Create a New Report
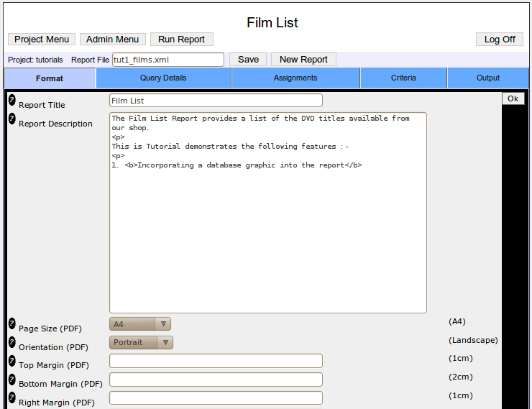Viewport: 532px width, 409px height. (303, 60)
